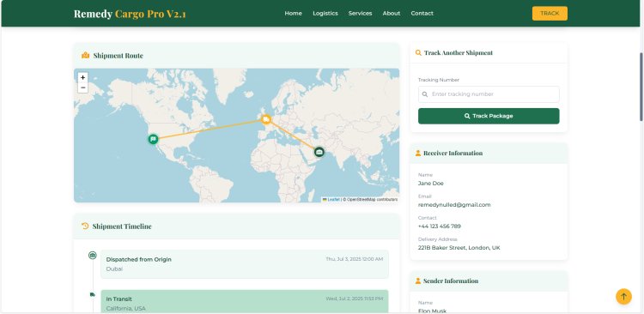Click the Tracking Number label
644x314 pixels.
coord(439,80)
